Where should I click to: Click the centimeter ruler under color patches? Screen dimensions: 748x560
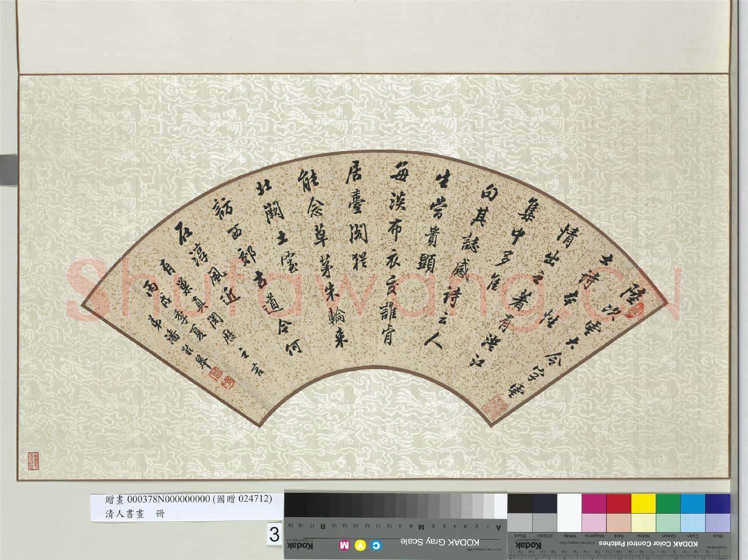tap(618, 555)
